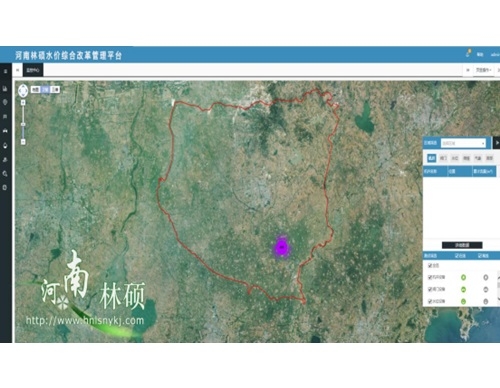The height and width of the screenshot is (388, 500).
Task: Open the admin user menu
Action: point(495,54)
